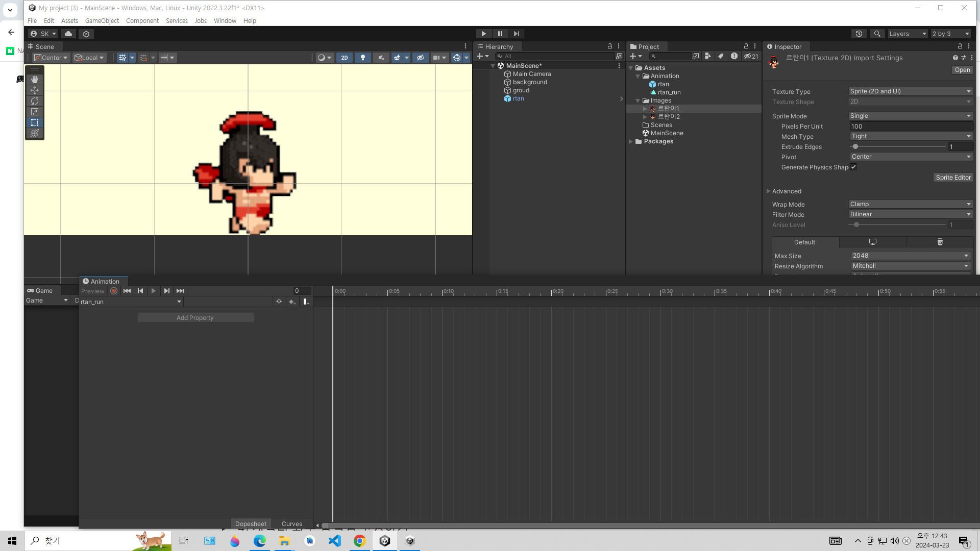Image resolution: width=980 pixels, height=551 pixels.
Task: Open the File menu
Action: pos(32,20)
